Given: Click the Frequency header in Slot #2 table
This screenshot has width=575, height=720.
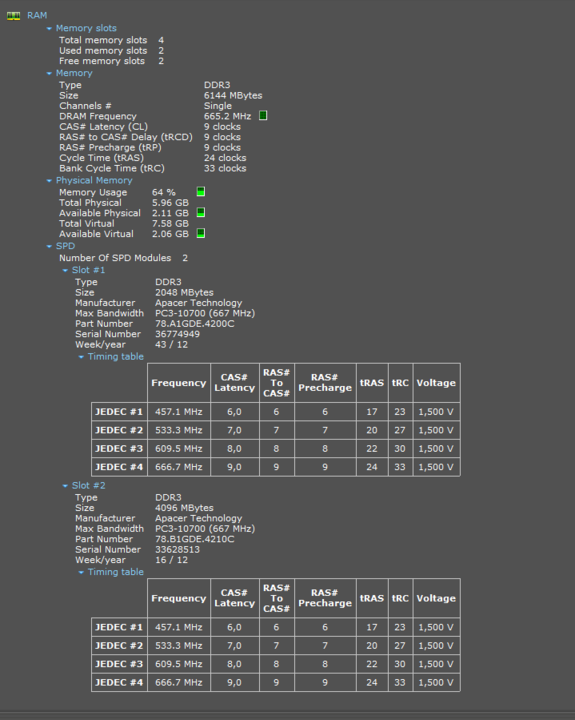Looking at the screenshot, I should (x=179, y=598).
